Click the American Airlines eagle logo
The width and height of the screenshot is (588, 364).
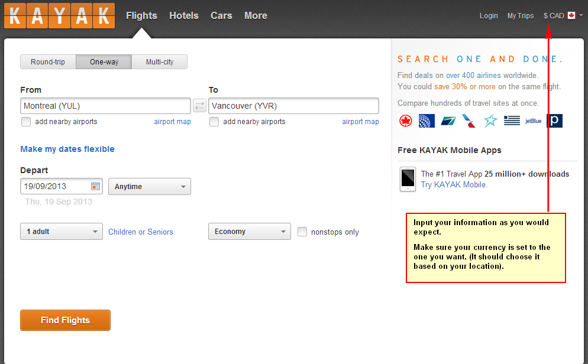click(x=469, y=121)
